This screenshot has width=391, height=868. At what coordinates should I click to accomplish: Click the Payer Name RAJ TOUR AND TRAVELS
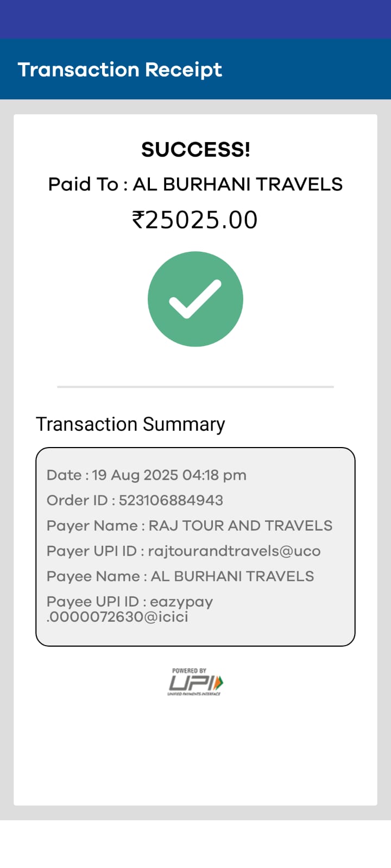pyautogui.click(x=240, y=526)
